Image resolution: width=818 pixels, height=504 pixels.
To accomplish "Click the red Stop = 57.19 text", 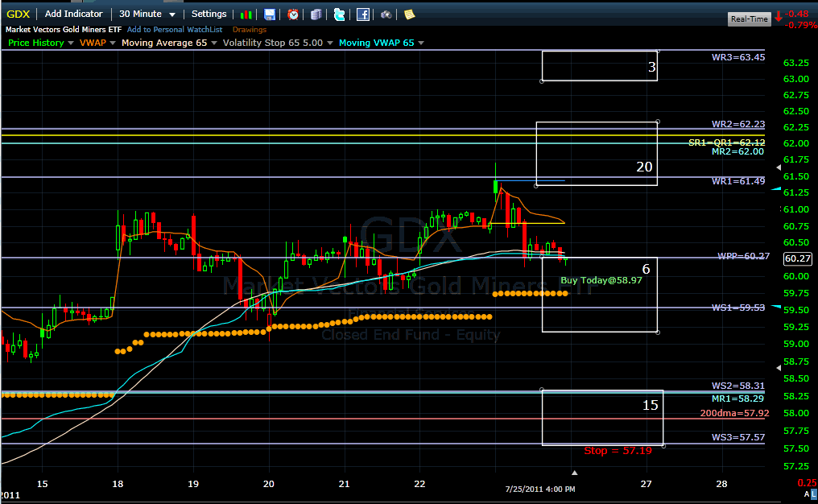I will pyautogui.click(x=618, y=451).
